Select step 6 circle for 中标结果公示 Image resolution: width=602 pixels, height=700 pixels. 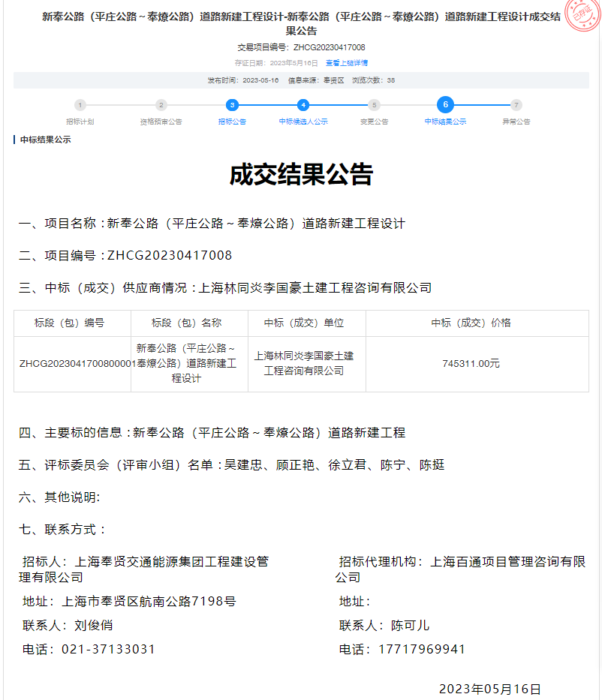pyautogui.click(x=445, y=105)
